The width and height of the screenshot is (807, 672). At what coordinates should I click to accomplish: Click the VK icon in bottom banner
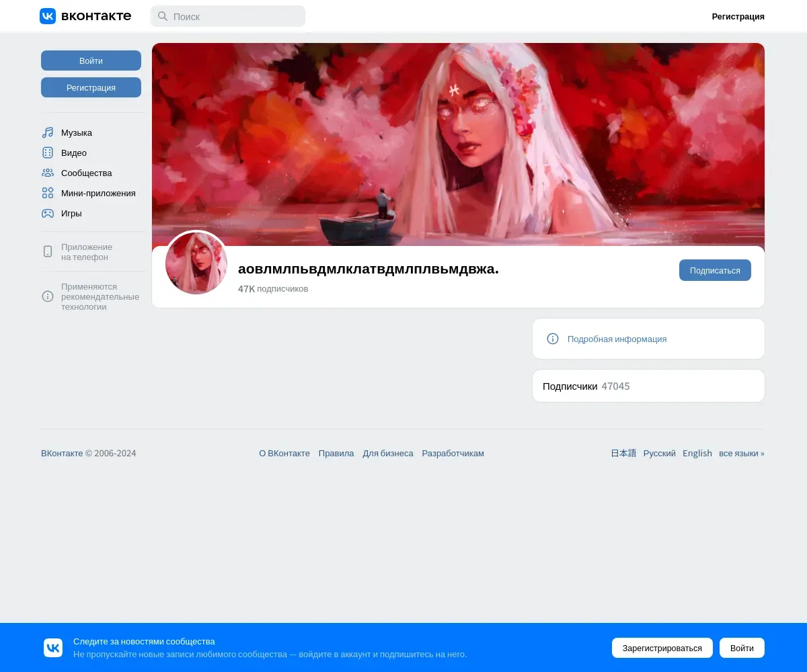point(53,648)
